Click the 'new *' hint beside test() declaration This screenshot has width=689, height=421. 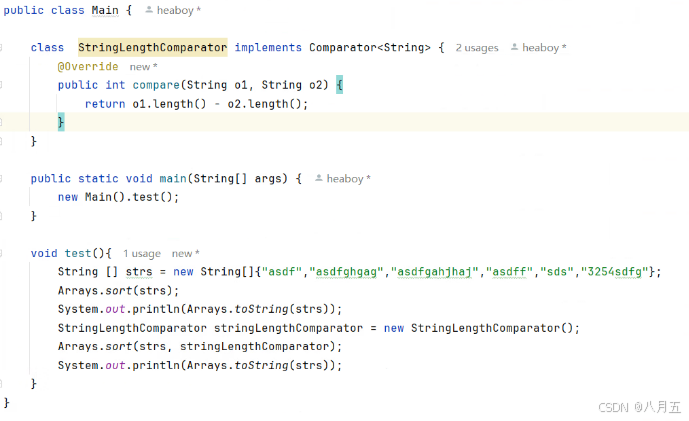click(x=185, y=254)
